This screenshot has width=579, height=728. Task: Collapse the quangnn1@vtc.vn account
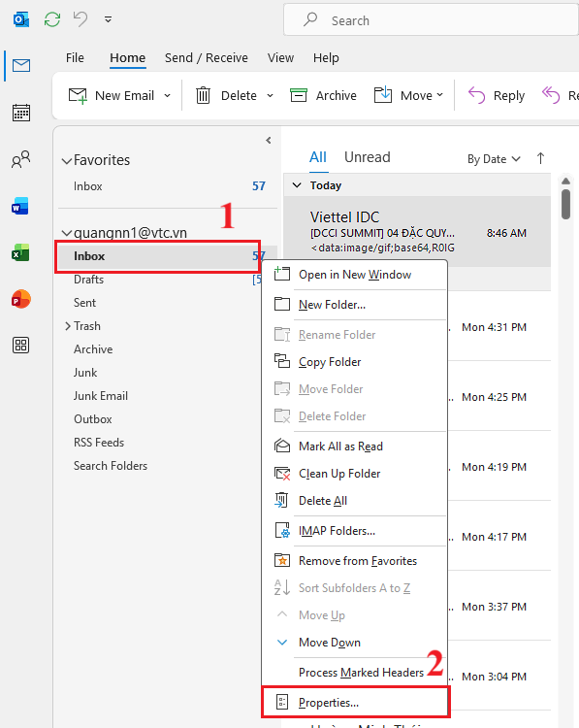[67, 233]
